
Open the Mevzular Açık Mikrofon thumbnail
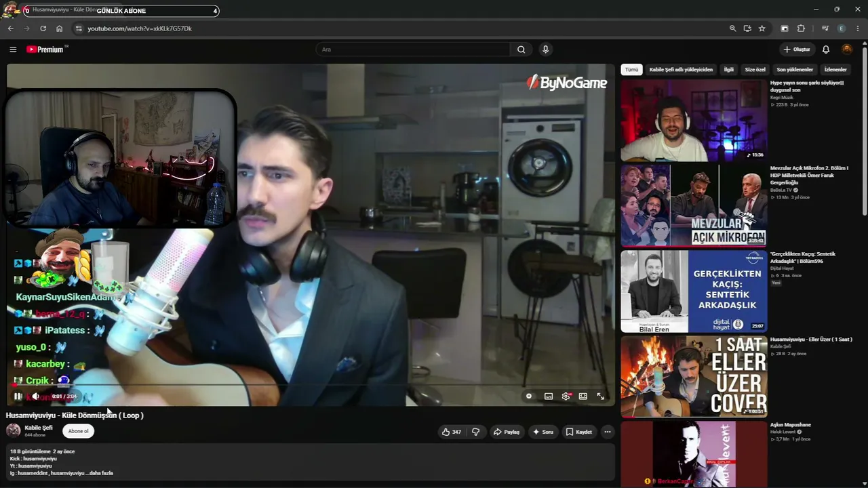pos(694,205)
